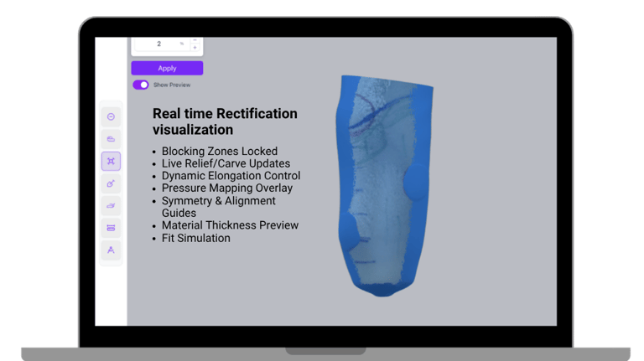Select the circled minus tool in sidebar

[111, 117]
